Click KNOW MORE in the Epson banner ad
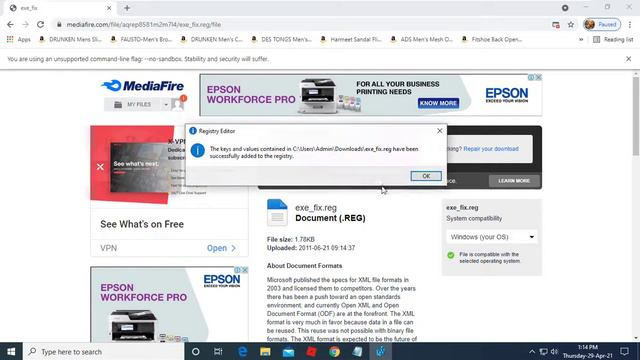This screenshot has height=360, width=640. [438, 103]
